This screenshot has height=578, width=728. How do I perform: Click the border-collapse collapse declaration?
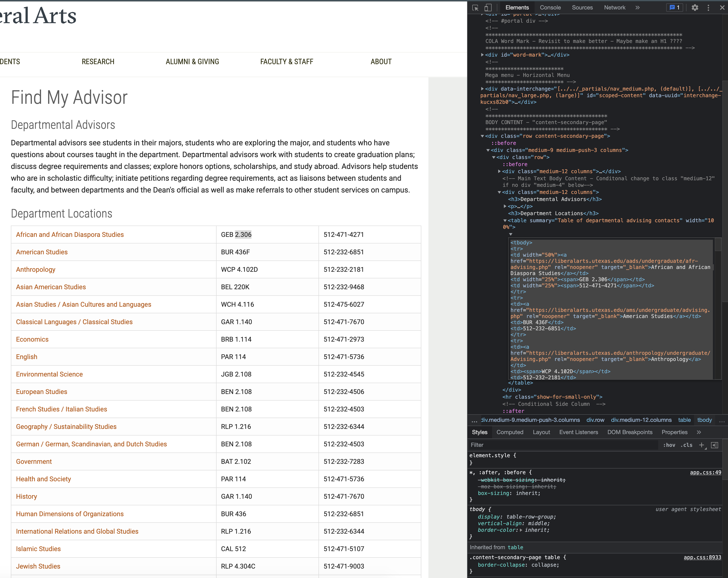click(x=518, y=565)
